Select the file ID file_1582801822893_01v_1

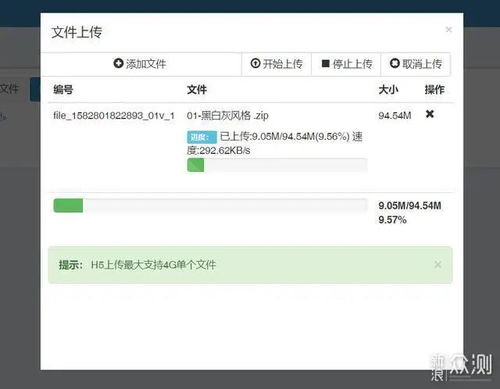[114, 116]
